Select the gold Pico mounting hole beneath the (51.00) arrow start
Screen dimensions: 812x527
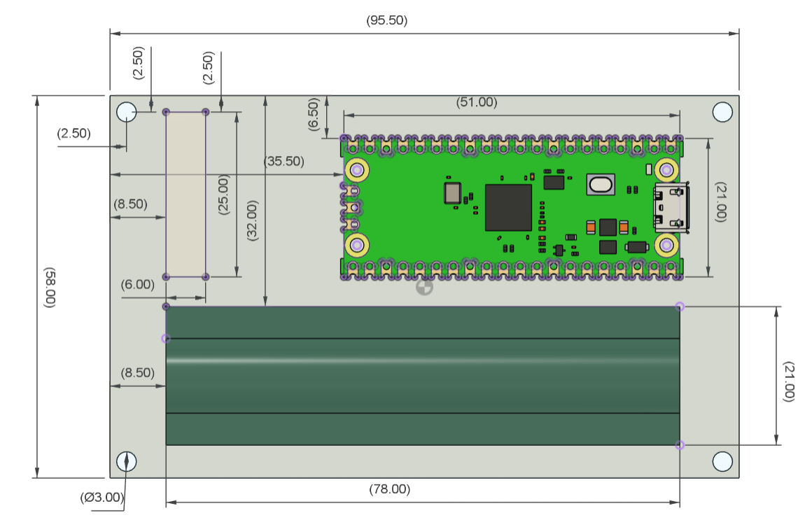click(x=357, y=170)
